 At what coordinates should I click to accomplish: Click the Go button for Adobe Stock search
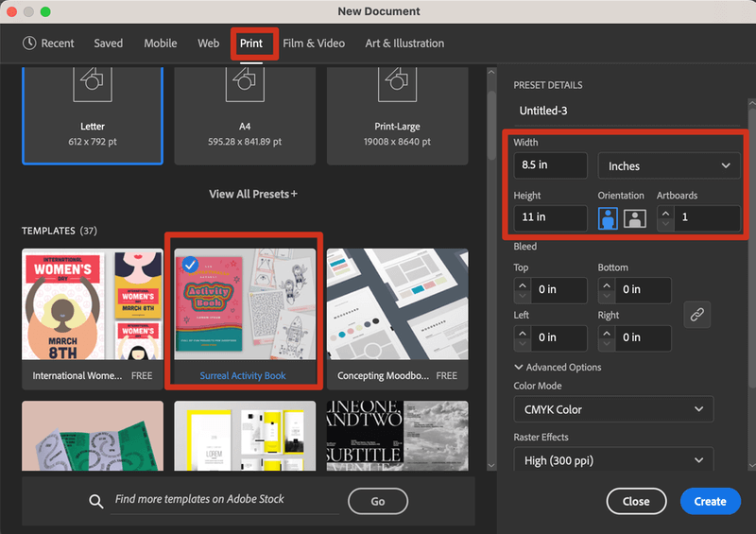pos(377,501)
